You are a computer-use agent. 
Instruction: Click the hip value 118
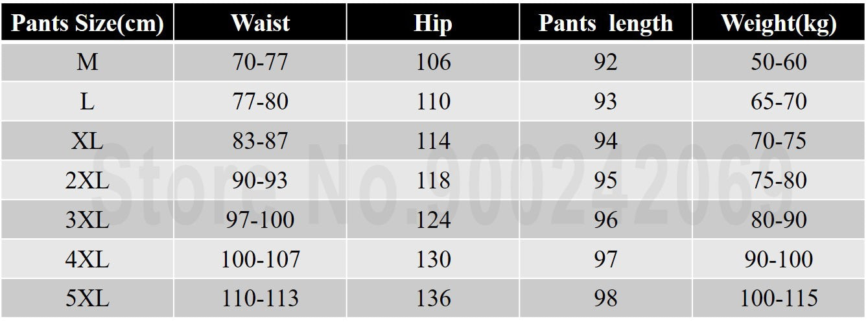tap(433, 181)
